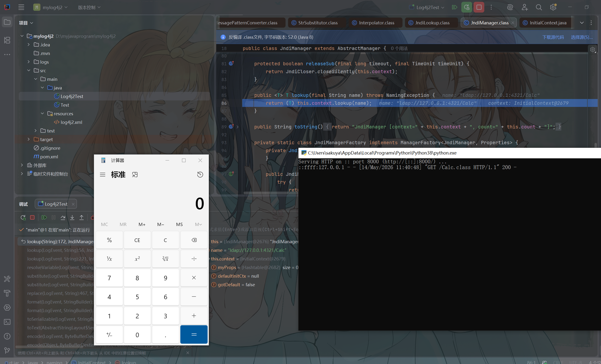The width and height of the screenshot is (601, 364).
Task: Open the Structure tool window icon
Action: 7,40
